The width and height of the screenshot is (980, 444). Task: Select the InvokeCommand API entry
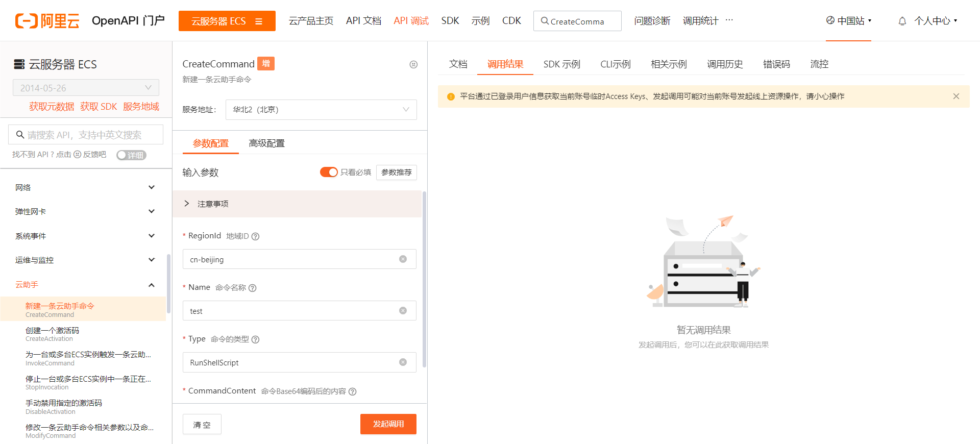tap(83, 358)
